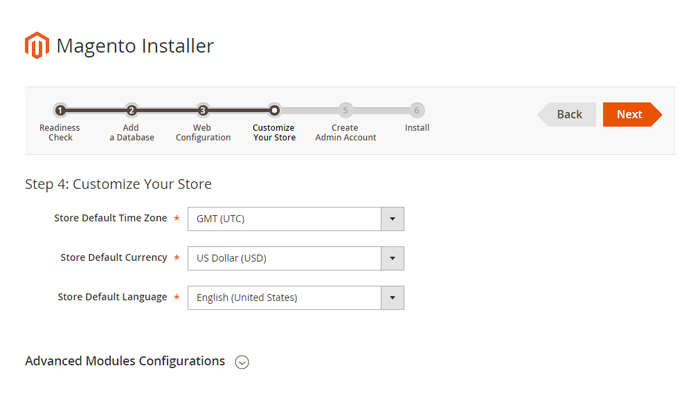Viewport: 700px width, 393px height.
Task: Click the Web Configuration step label
Action: click(x=203, y=133)
